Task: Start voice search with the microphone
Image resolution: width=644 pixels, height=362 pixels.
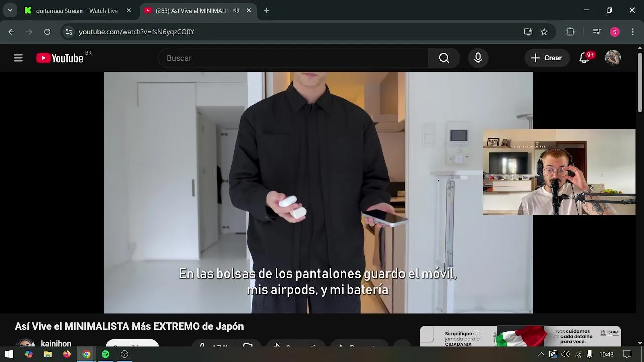Action: [478, 58]
